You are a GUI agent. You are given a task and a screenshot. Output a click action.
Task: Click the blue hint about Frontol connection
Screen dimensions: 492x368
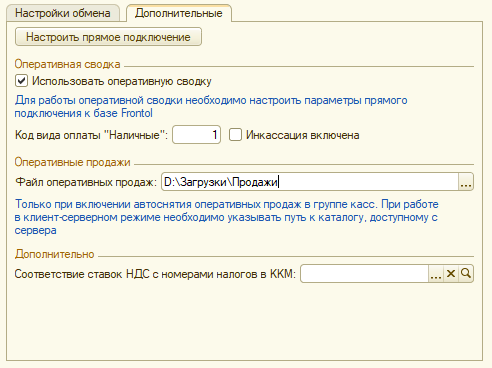211,107
